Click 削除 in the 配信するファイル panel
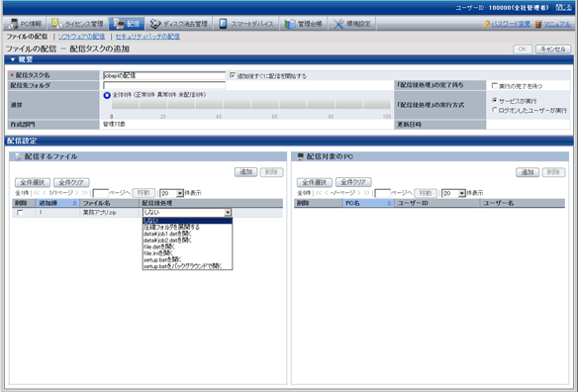 pyautogui.click(x=271, y=172)
